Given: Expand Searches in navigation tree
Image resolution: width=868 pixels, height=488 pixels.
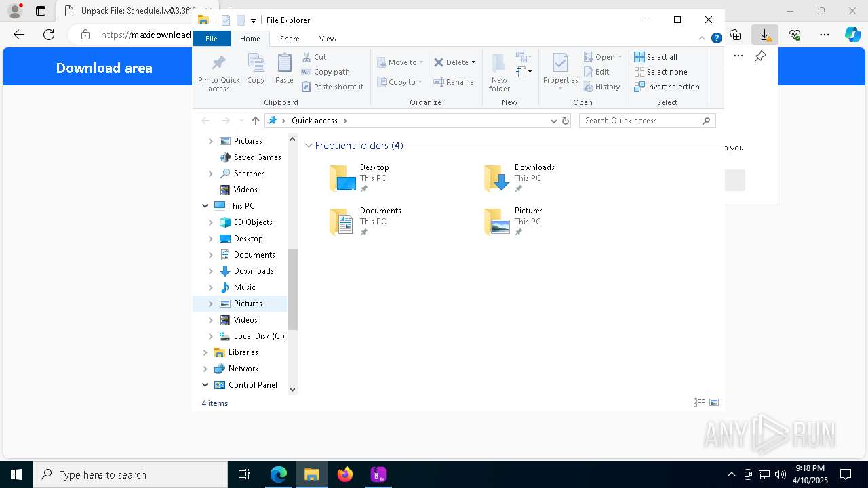Looking at the screenshot, I should (210, 174).
